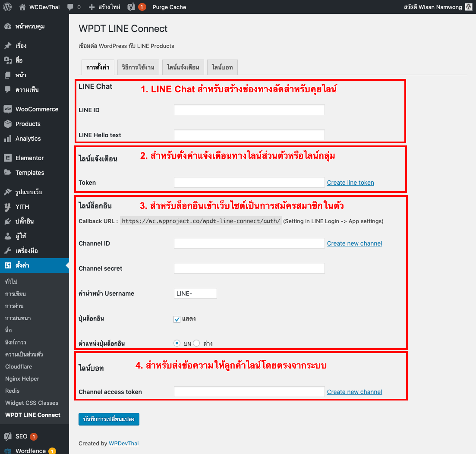476x454 pixels.
Task: Click the บันทึกการเปลี่ยนแปลง save button
Action: coord(109,419)
